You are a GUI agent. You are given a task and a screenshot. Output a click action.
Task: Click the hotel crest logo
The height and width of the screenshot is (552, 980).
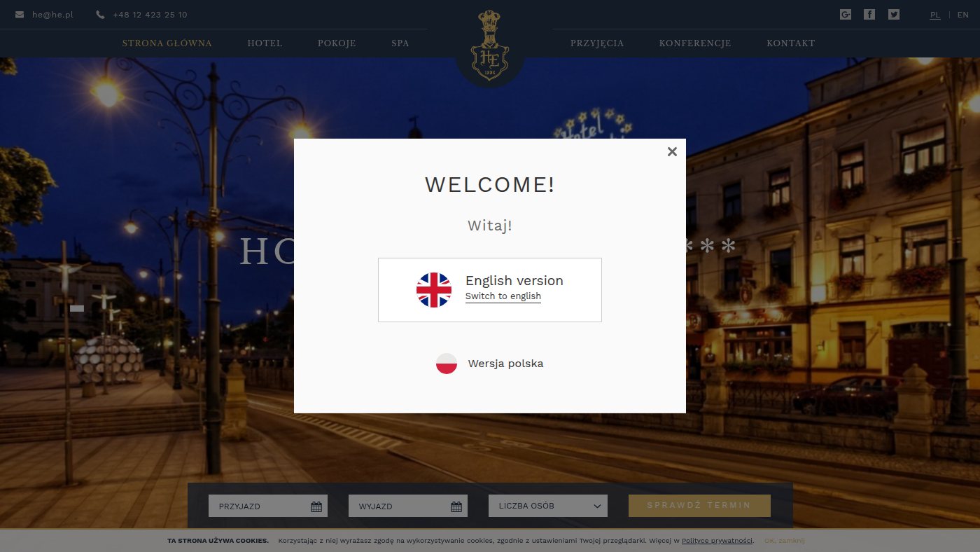pos(490,46)
